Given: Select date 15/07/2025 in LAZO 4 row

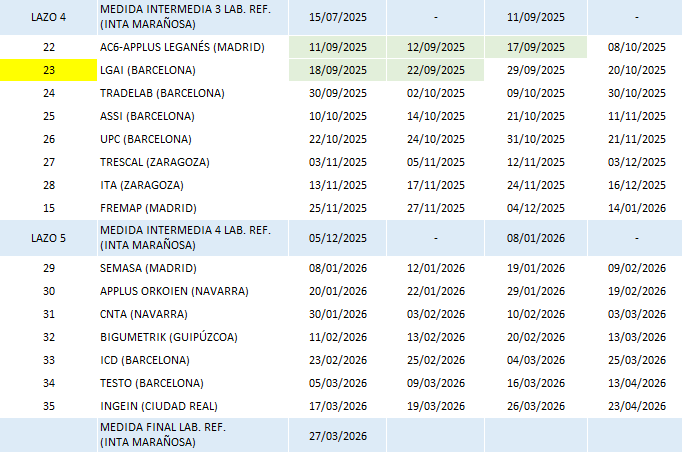Looking at the screenshot, I should (338, 17).
